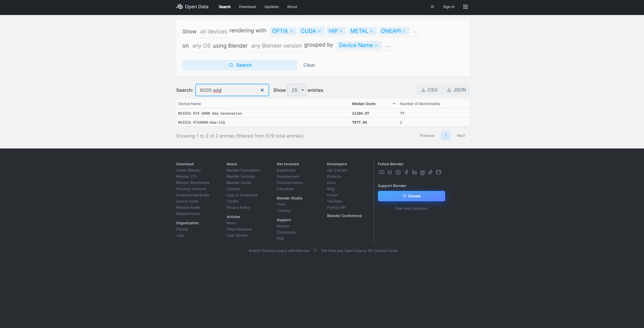Select the Search nav tab

pos(225,7)
